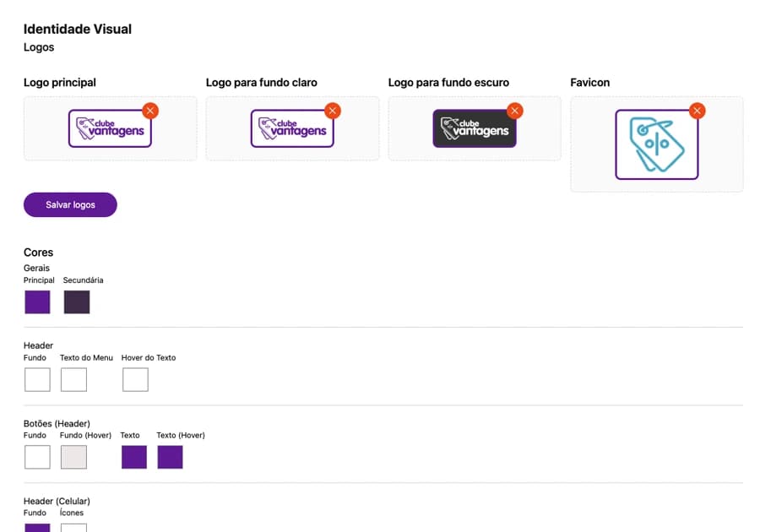
Task: Open Botões (Header) Fundo color swatch
Action: (37, 457)
